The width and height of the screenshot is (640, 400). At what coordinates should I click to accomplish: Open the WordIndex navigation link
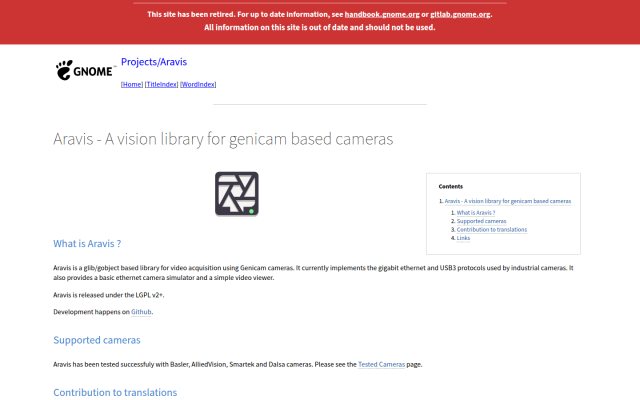point(198,84)
